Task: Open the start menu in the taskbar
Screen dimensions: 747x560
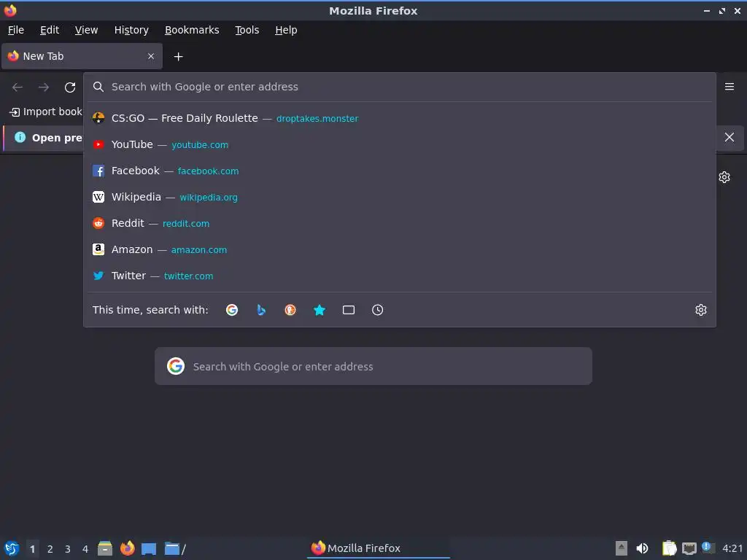Action: pyautogui.click(x=12, y=548)
